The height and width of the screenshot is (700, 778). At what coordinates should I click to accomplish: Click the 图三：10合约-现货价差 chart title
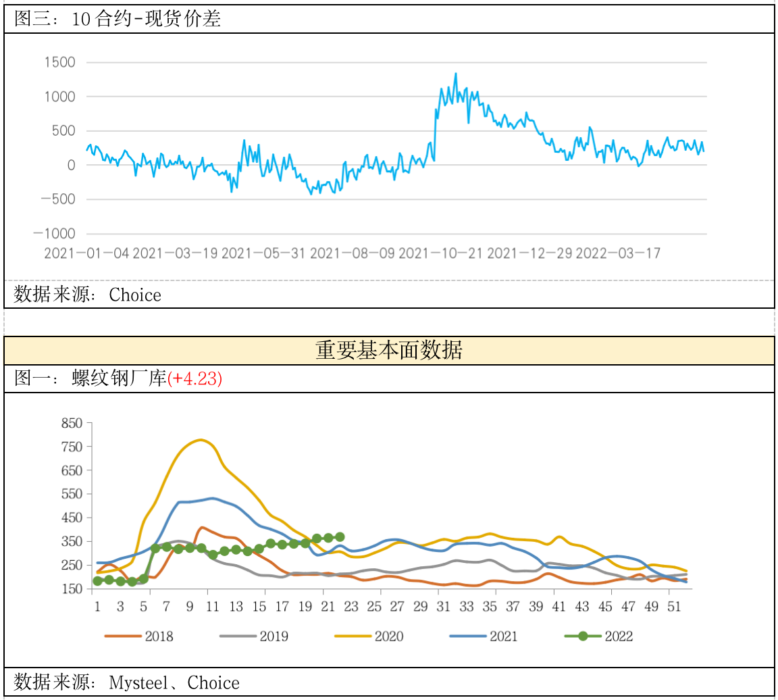click(118, 19)
